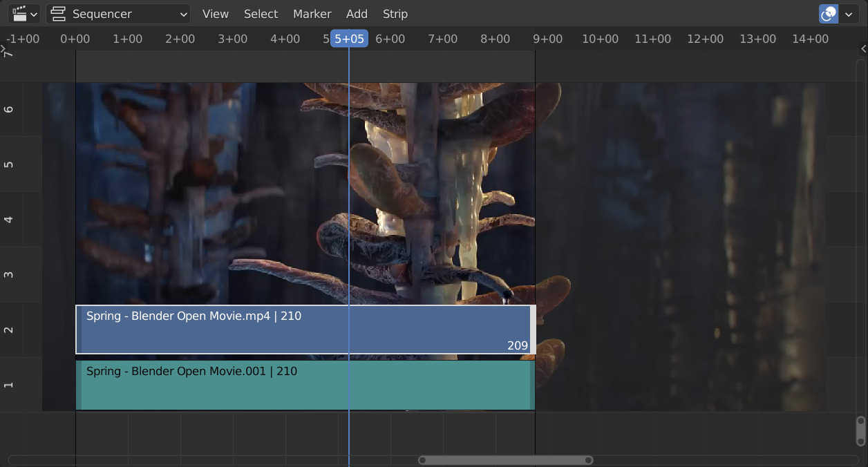This screenshot has width=868, height=467.
Task: Select the Spring - Blender Open Movie.001 strip
Action: click(x=305, y=385)
